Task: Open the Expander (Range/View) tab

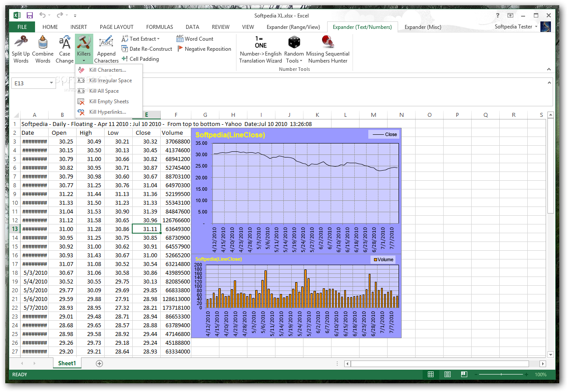Action: [x=293, y=27]
